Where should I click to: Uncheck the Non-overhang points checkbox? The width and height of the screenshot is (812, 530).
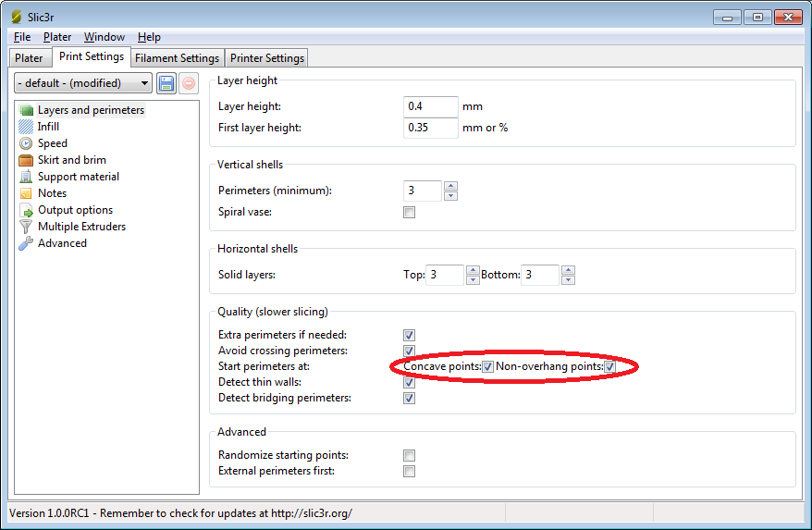pos(610,367)
